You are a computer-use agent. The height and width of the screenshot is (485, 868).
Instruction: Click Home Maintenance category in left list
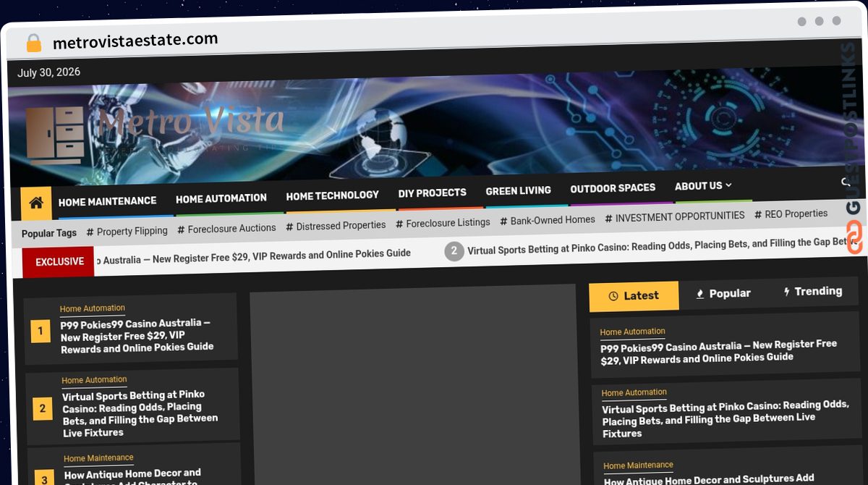(98, 458)
